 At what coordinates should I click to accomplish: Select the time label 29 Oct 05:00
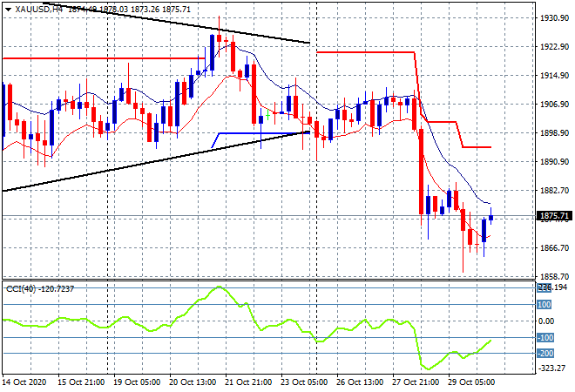tap(471, 382)
